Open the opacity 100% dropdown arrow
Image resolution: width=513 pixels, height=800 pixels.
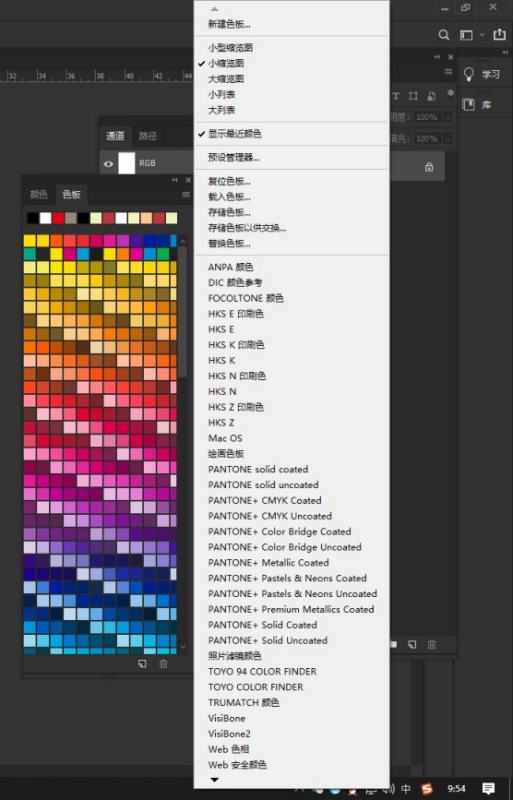click(x=448, y=117)
